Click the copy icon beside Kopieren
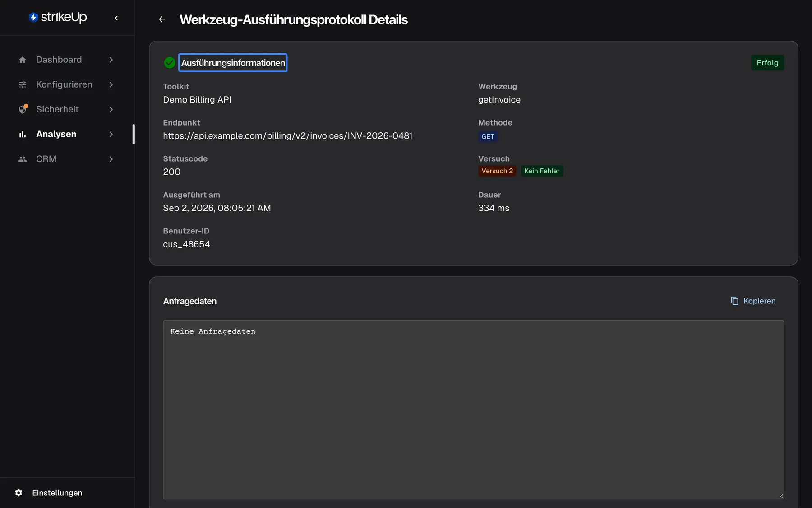 (734, 301)
